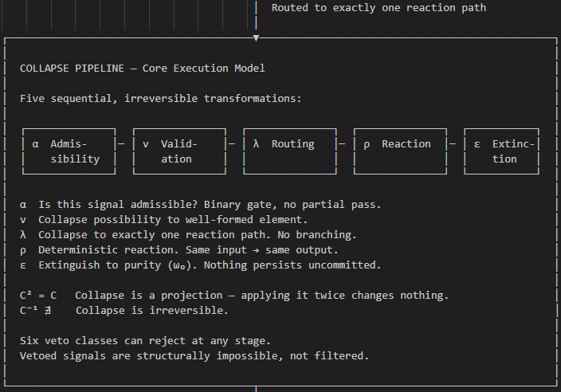Click 'Routed to exactly one reaction path' line
Screen dimensions: 561x392
coord(379,8)
